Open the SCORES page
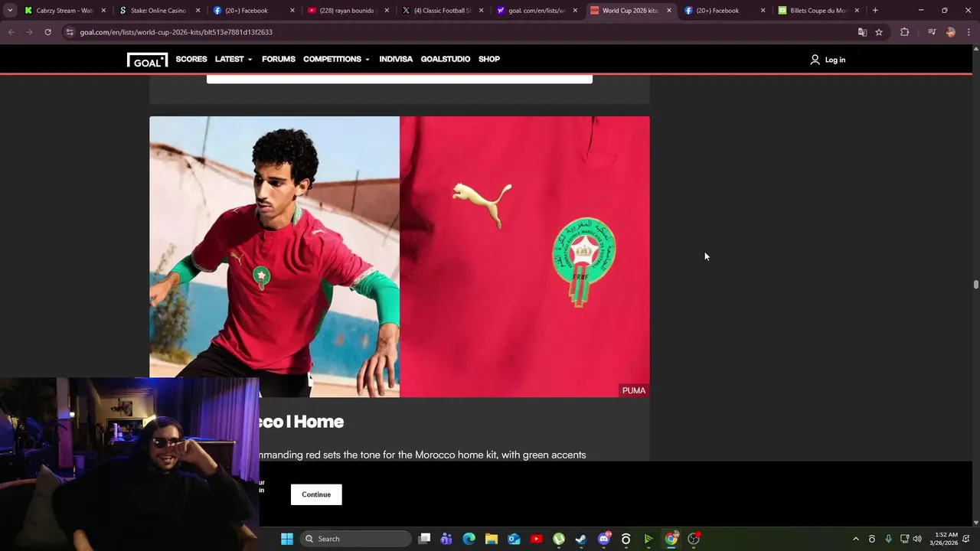 pyautogui.click(x=191, y=59)
